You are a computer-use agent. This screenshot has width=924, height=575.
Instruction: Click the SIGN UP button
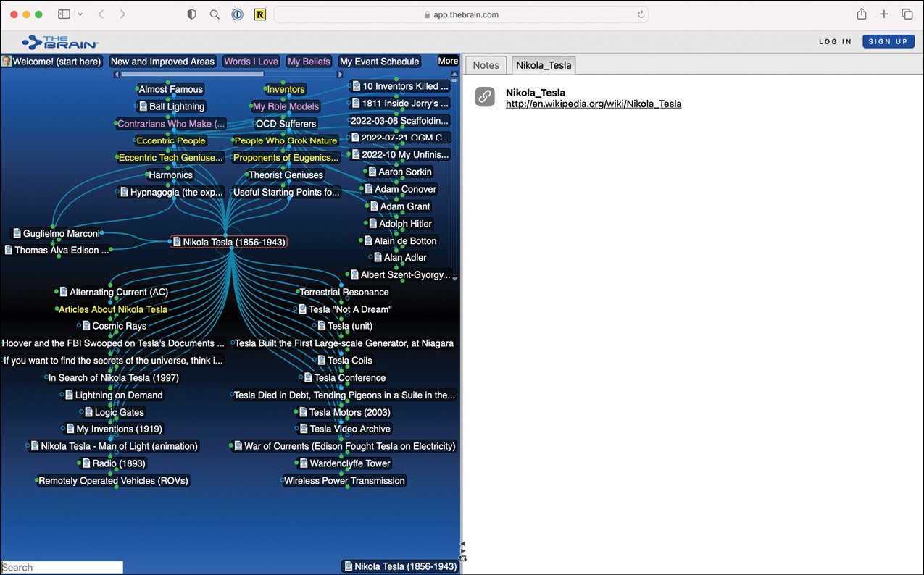click(x=888, y=41)
